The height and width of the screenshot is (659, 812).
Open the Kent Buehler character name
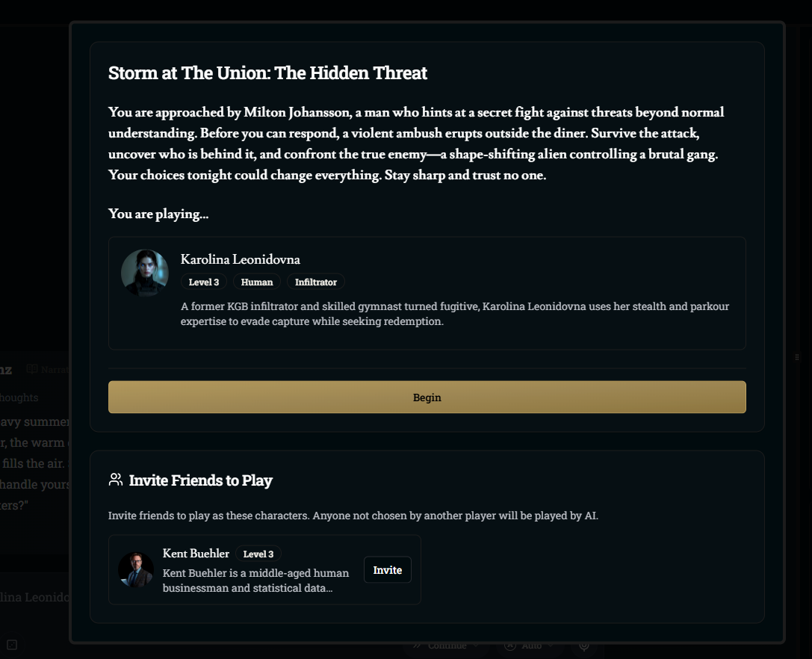click(x=196, y=554)
